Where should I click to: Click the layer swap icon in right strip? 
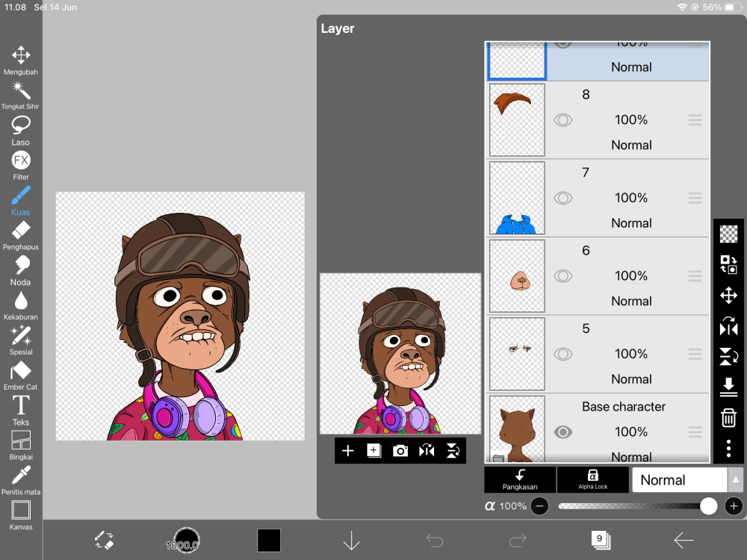pos(728,264)
